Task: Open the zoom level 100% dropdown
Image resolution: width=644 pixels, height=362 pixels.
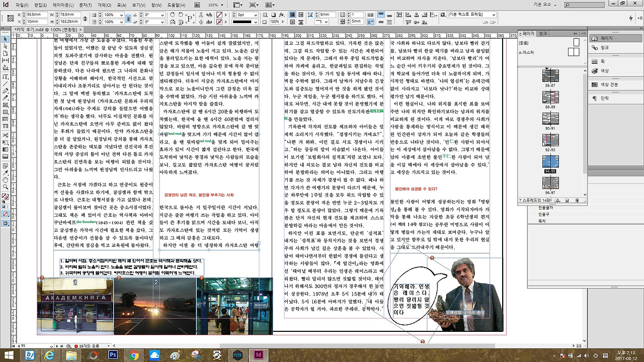Action: pyautogui.click(x=222, y=5)
